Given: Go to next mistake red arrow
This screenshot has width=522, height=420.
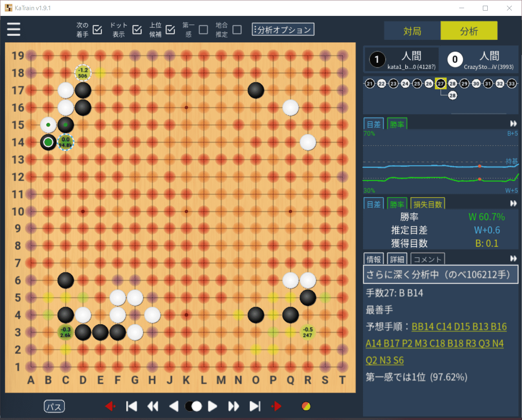Looking at the screenshot, I should coord(276,406).
